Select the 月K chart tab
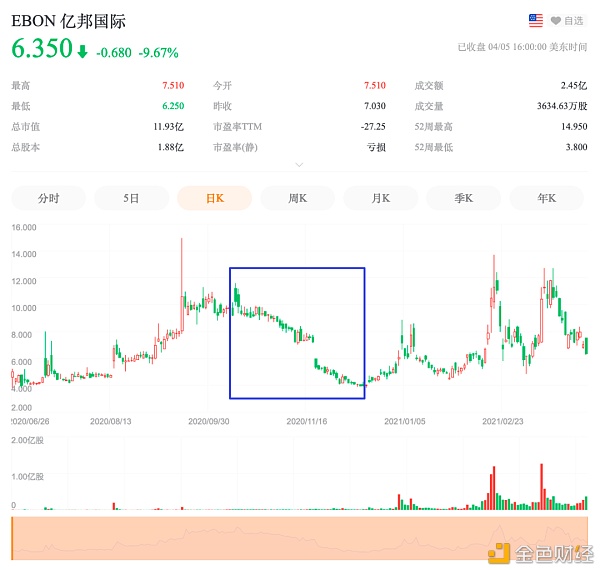 381,198
